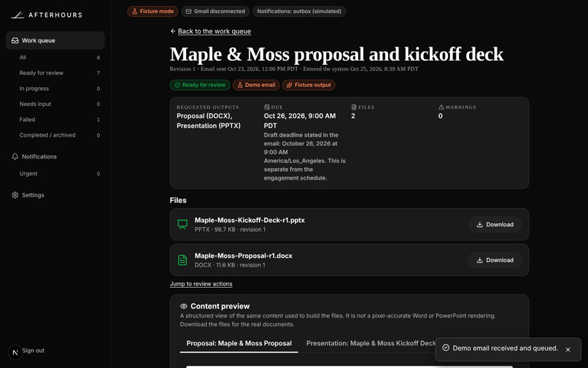588x368 pixels.
Task: Click Notifications: outbox (simulated) badge
Action: 299,11
